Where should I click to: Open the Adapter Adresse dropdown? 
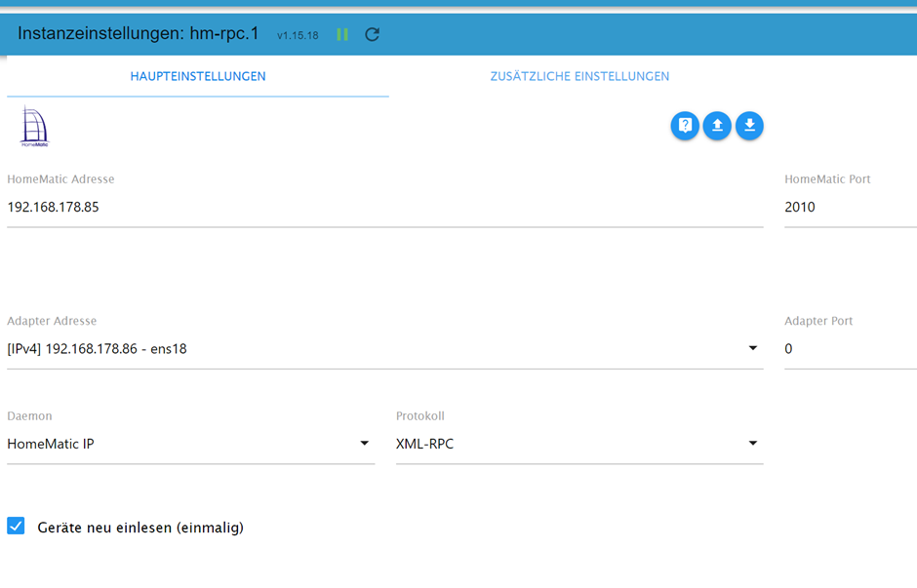coord(384,349)
